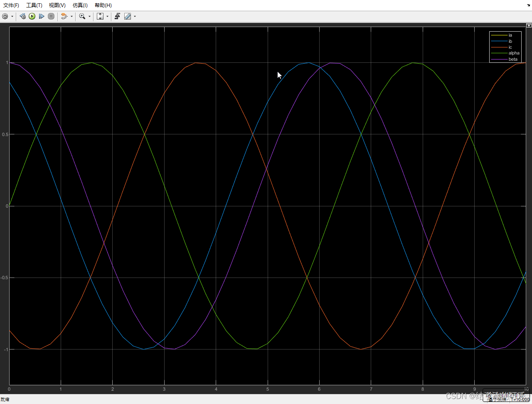
Task: Expand the measurements dropdown arrow
Action: 135,17
